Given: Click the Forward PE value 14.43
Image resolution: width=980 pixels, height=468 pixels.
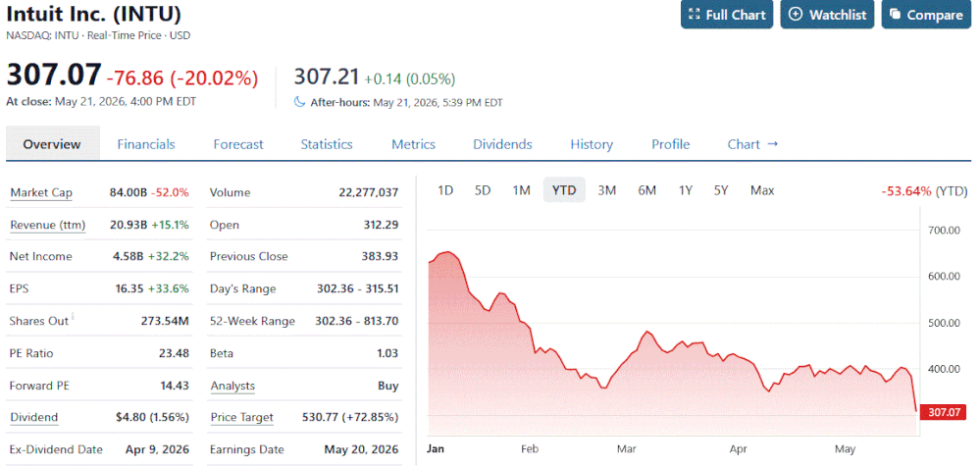Looking at the screenshot, I should tap(174, 386).
